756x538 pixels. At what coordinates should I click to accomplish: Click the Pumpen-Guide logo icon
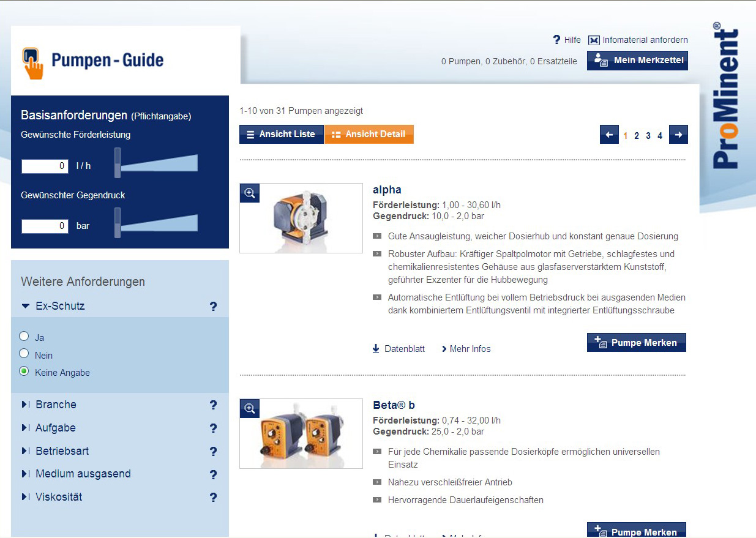33,64
